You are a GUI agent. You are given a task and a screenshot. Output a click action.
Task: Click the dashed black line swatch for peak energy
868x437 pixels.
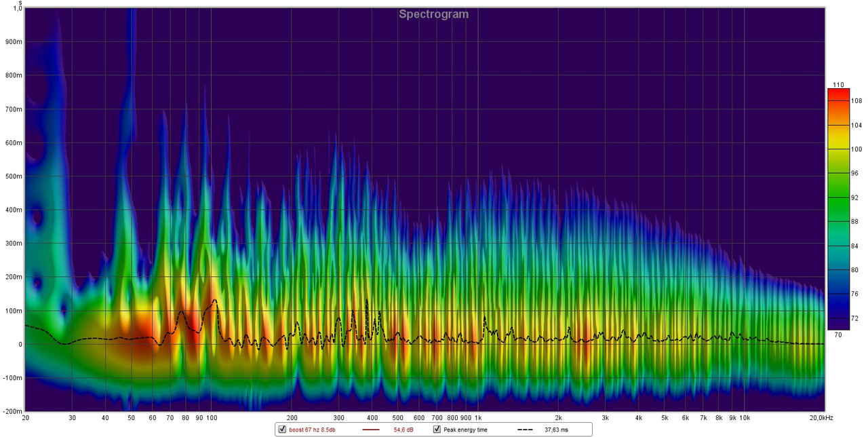526,430
